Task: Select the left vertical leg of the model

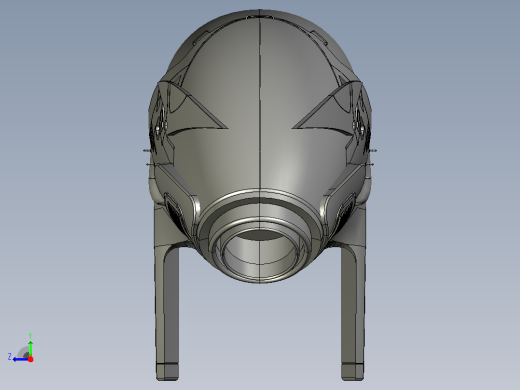Action: coord(167,312)
